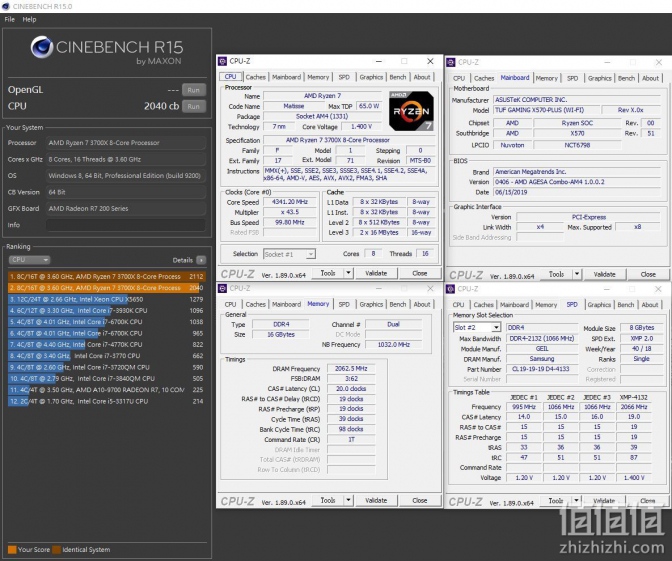Select Core i7-4770K ranking row
The width and height of the screenshot is (672, 561).
pyautogui.click(x=106, y=345)
